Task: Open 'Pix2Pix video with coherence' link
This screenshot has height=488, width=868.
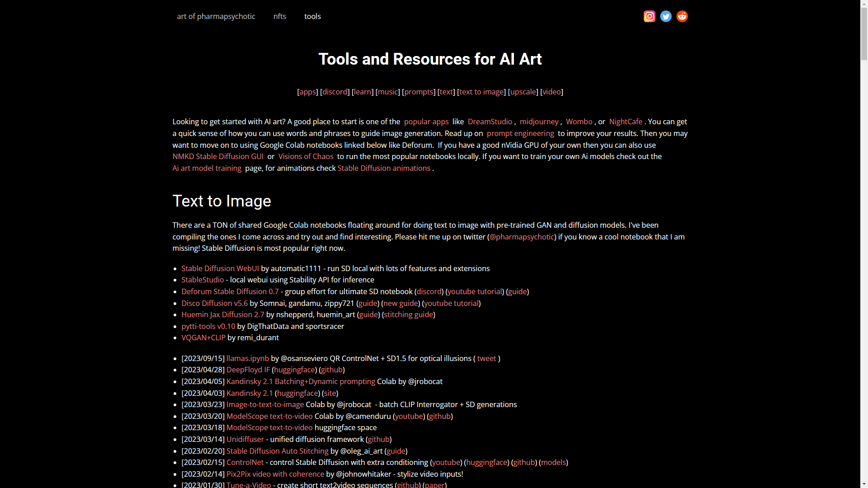Action: coord(275,474)
